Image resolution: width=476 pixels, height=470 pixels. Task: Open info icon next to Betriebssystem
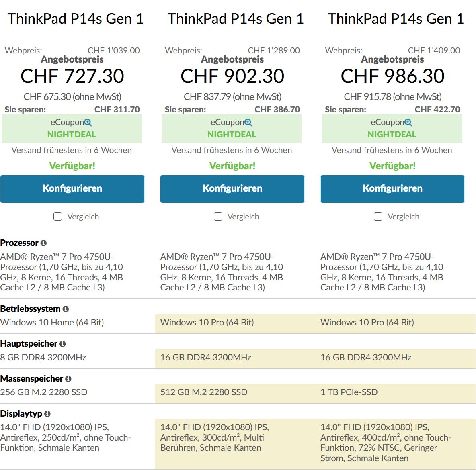point(66,309)
